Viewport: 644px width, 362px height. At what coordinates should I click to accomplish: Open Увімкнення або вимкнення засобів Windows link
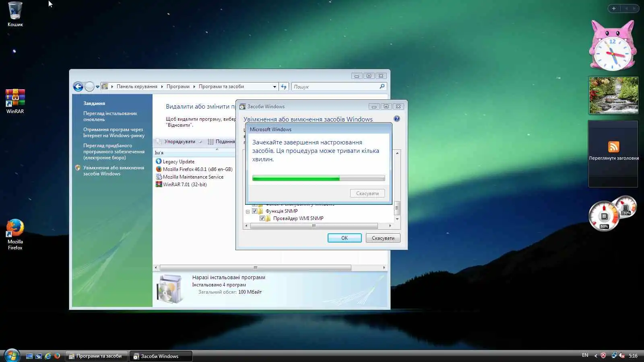pyautogui.click(x=114, y=171)
